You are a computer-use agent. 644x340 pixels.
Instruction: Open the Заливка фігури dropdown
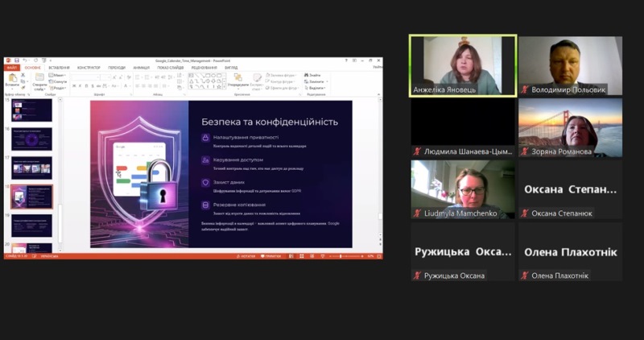(281, 75)
